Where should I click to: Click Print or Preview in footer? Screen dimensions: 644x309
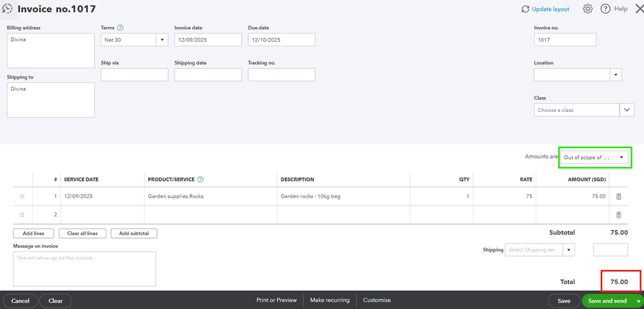click(277, 301)
